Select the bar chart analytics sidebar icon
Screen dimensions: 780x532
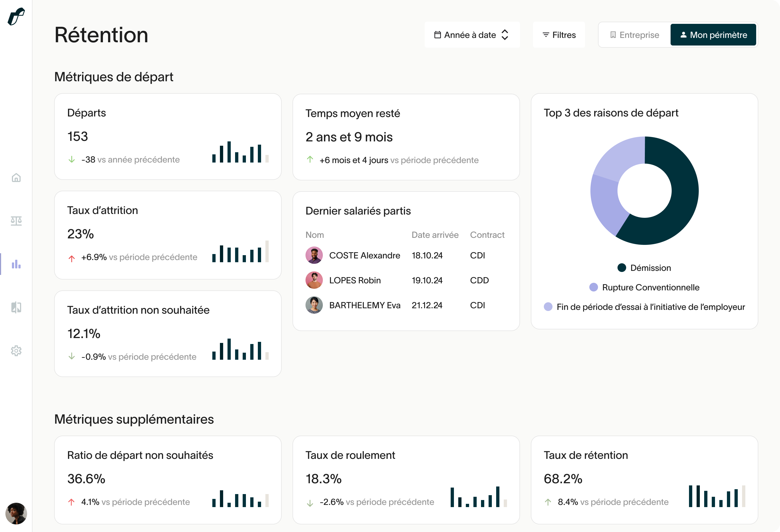pyautogui.click(x=16, y=264)
